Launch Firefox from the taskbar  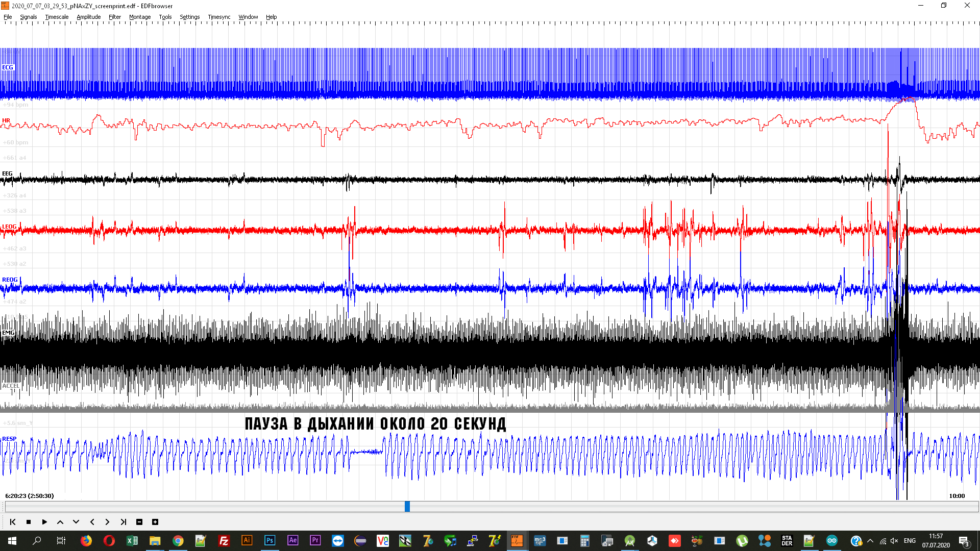86,541
